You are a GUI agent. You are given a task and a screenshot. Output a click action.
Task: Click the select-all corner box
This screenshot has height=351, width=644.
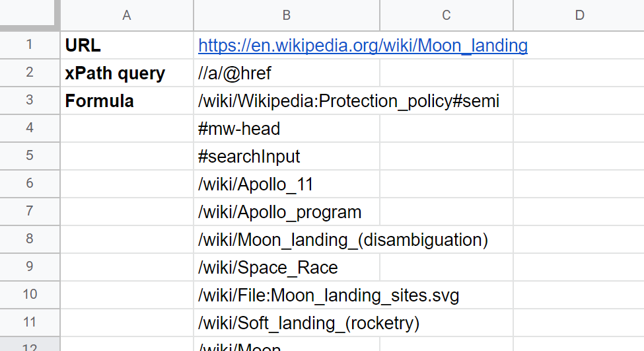[30, 15]
